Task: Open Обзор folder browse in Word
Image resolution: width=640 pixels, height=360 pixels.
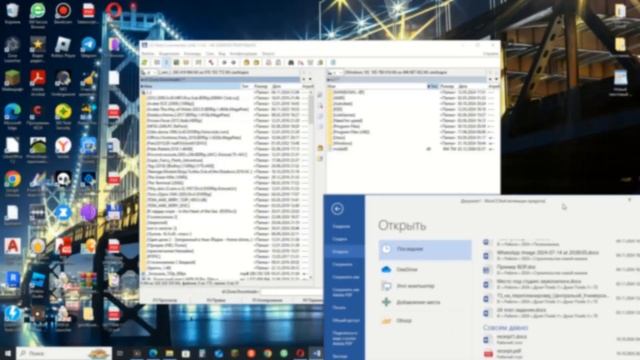Action: point(425,321)
